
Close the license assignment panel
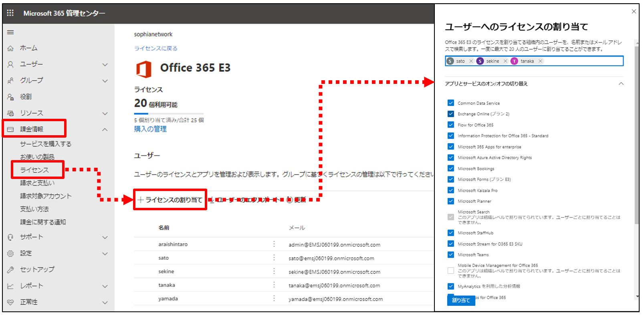[x=634, y=11]
